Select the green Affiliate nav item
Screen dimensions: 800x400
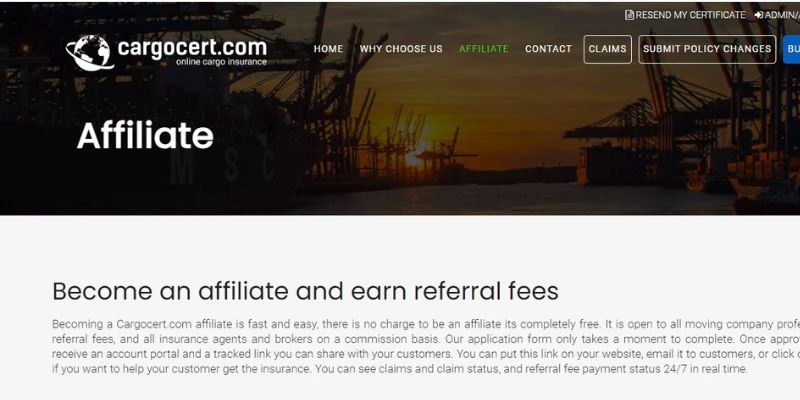click(x=484, y=49)
